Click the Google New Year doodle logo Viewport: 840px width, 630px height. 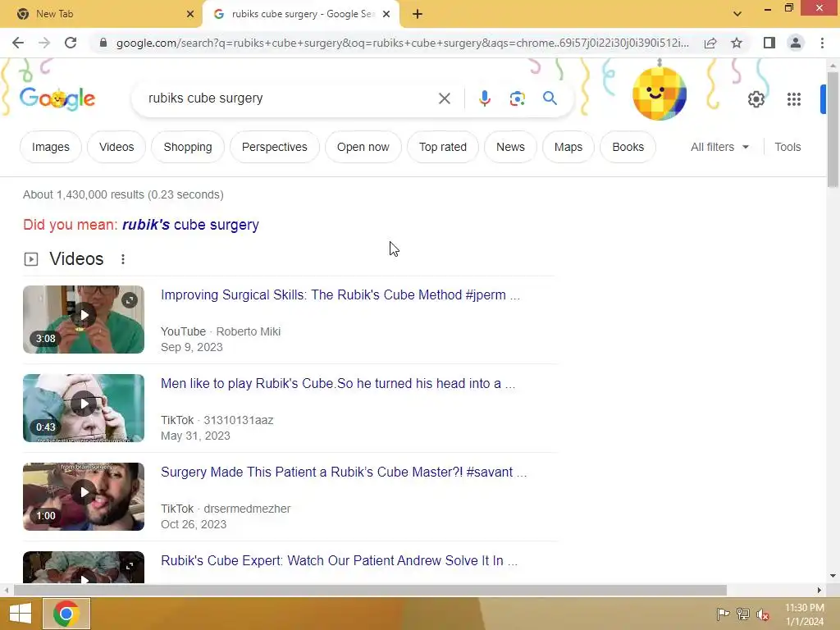point(57,98)
